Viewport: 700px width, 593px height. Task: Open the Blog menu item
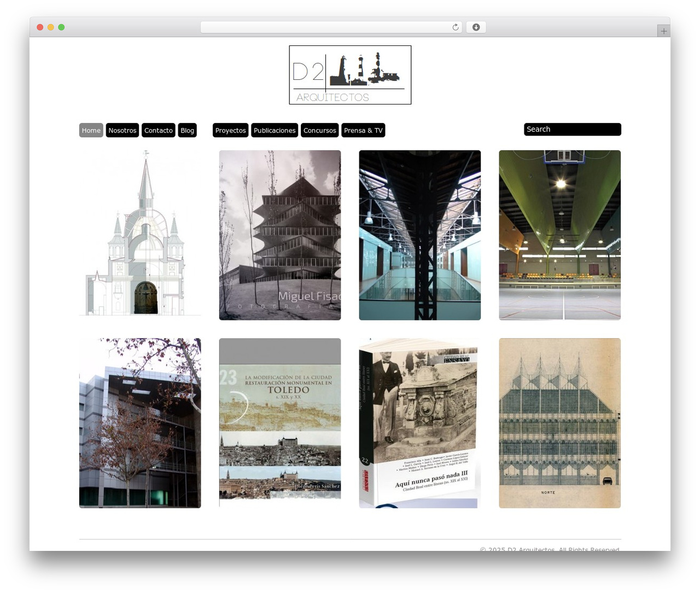tap(188, 130)
